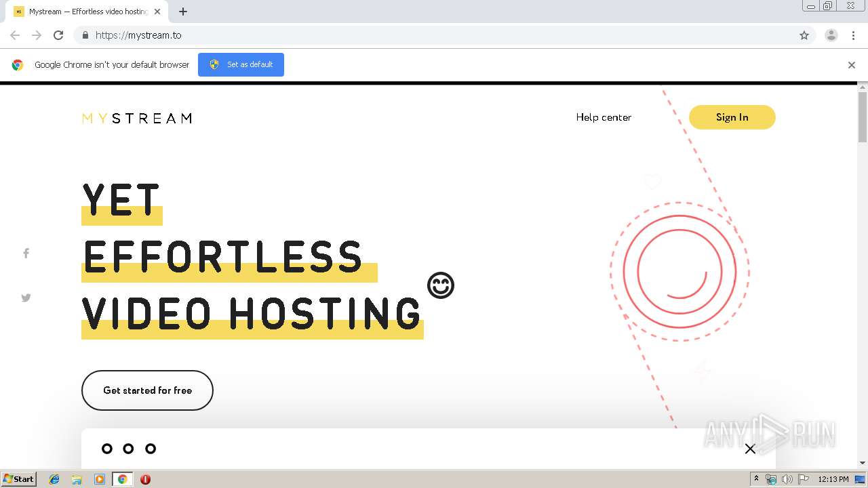The width and height of the screenshot is (868, 488).
Task: Go forward to next page
Action: [x=37, y=35]
